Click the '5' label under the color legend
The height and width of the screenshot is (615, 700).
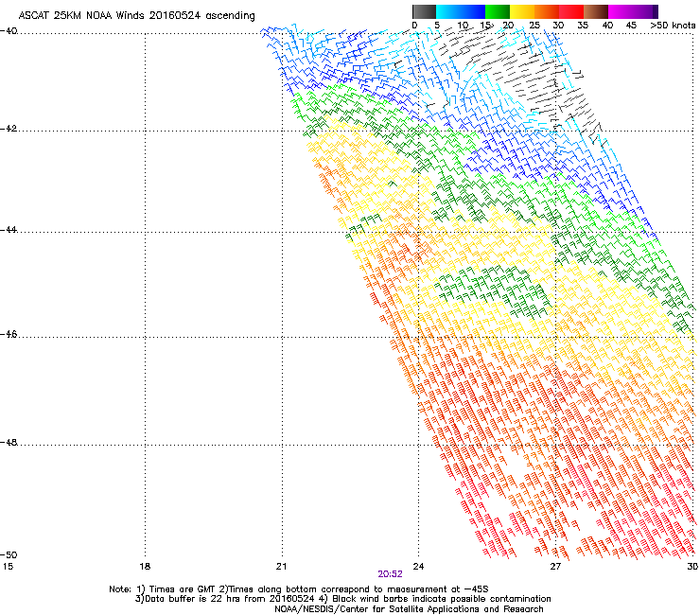(x=437, y=26)
